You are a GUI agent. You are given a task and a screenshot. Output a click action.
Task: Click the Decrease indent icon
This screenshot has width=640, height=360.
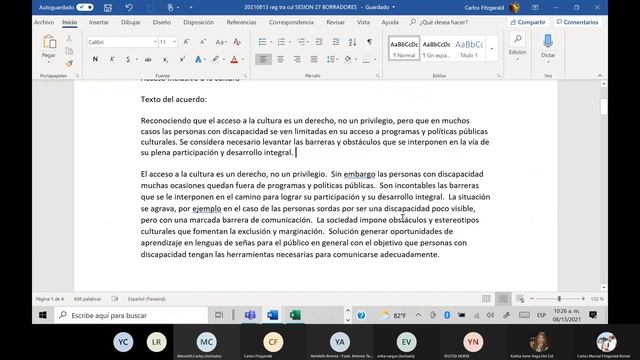(319, 42)
